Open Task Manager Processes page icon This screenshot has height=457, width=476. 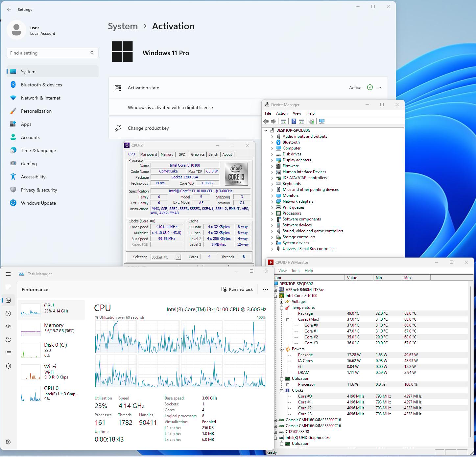tap(8, 287)
